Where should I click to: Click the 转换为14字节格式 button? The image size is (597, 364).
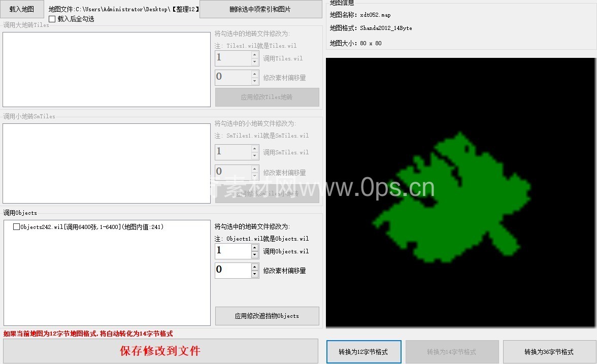[451, 352]
